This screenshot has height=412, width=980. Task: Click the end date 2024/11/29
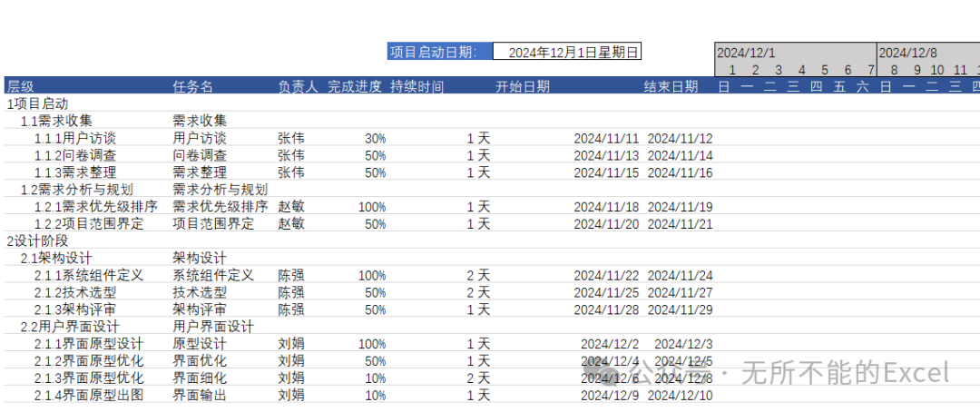680,310
